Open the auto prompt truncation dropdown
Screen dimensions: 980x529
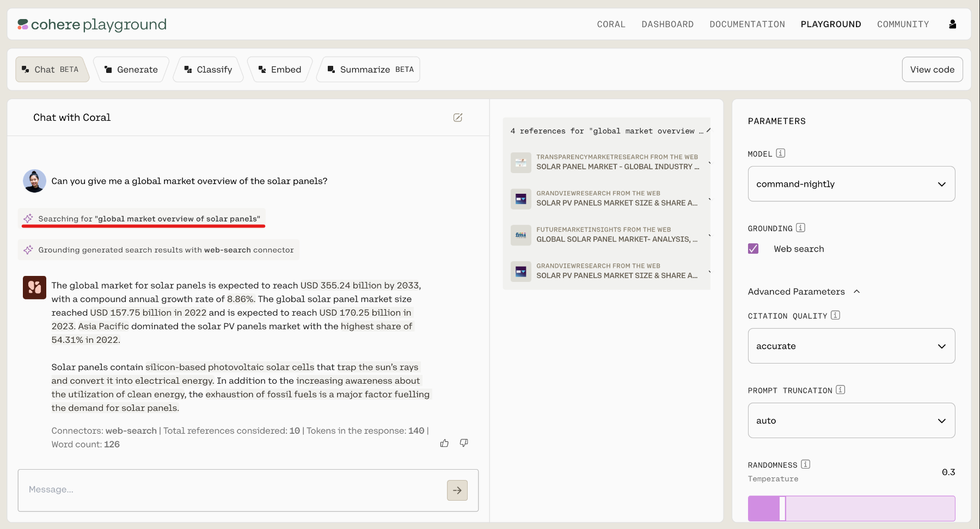pyautogui.click(x=852, y=421)
